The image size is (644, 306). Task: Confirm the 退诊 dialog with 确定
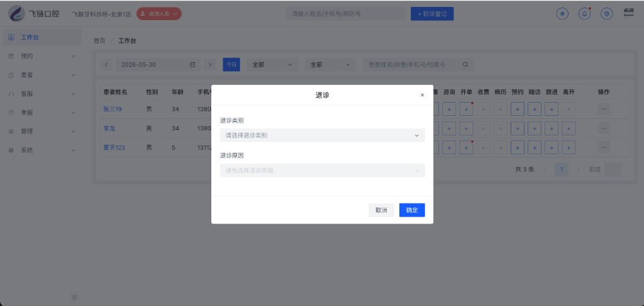pos(412,210)
